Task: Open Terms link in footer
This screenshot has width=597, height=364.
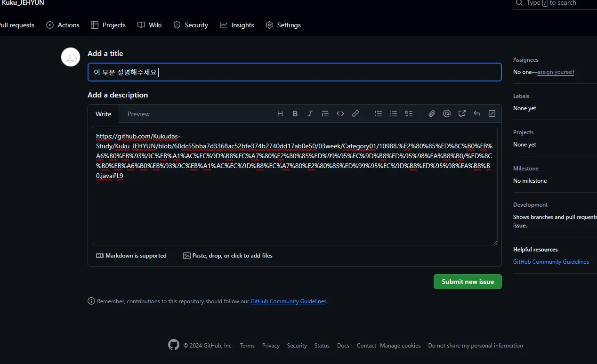Action: 247,346
